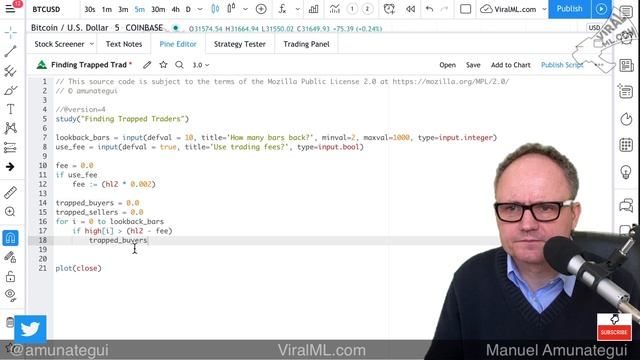Toggle stay in drawing mode
640x360 pixels.
click(x=10, y=257)
